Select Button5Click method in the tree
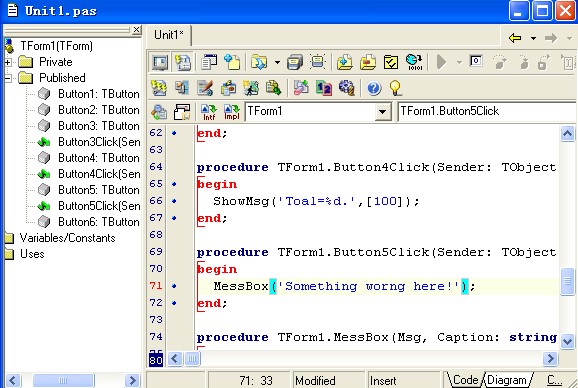The width and height of the screenshot is (578, 388). (99, 206)
